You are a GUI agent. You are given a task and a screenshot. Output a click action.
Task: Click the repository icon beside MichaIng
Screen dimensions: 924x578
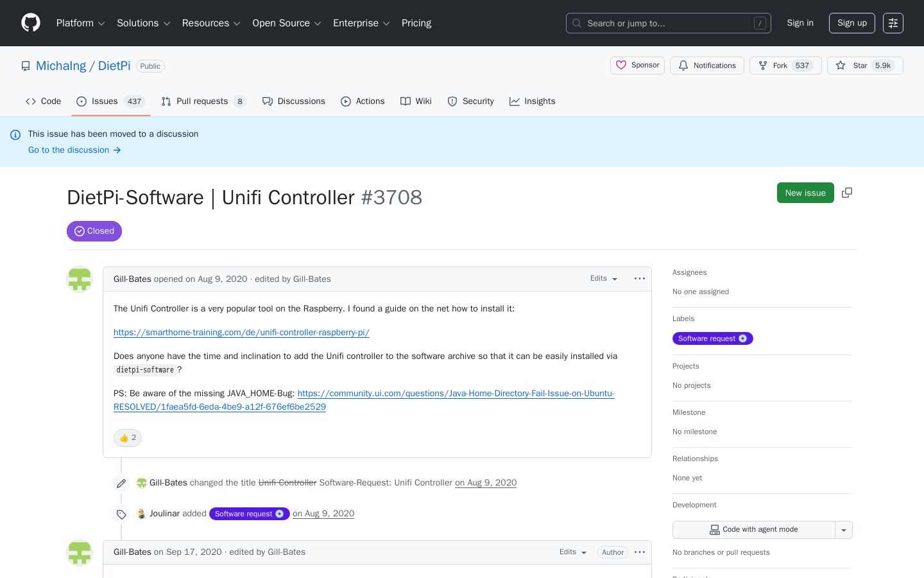pos(26,66)
